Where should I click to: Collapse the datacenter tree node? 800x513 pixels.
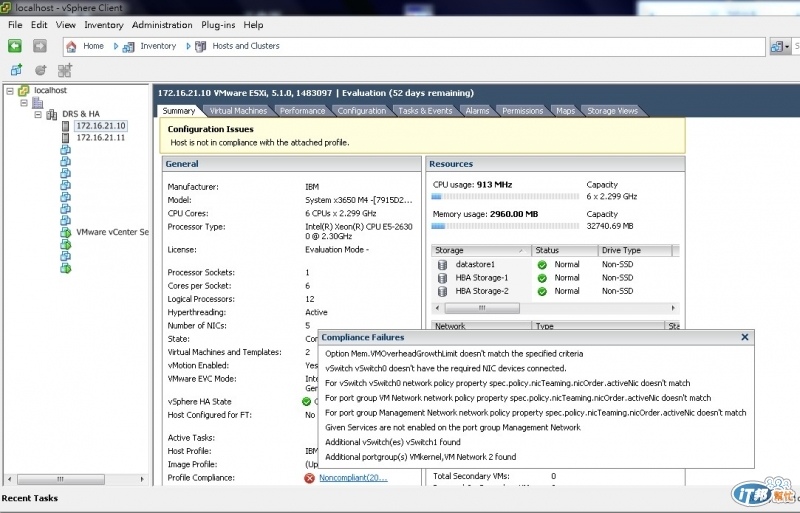(23, 103)
